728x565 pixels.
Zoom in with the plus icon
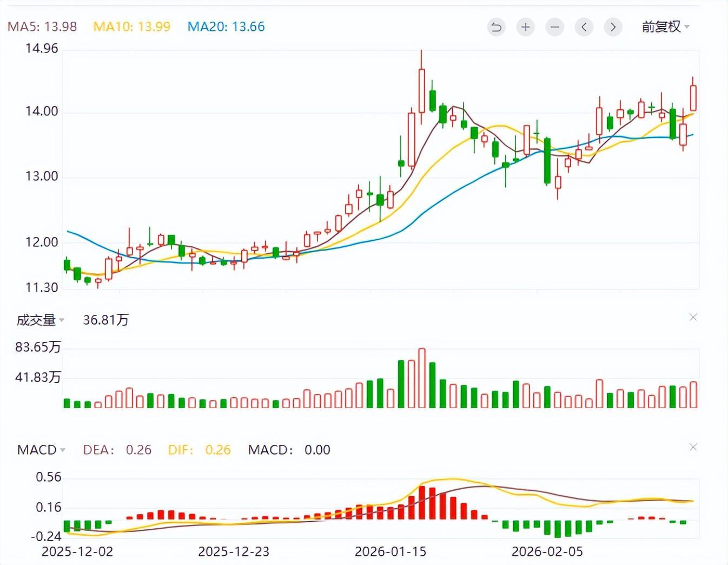click(525, 27)
